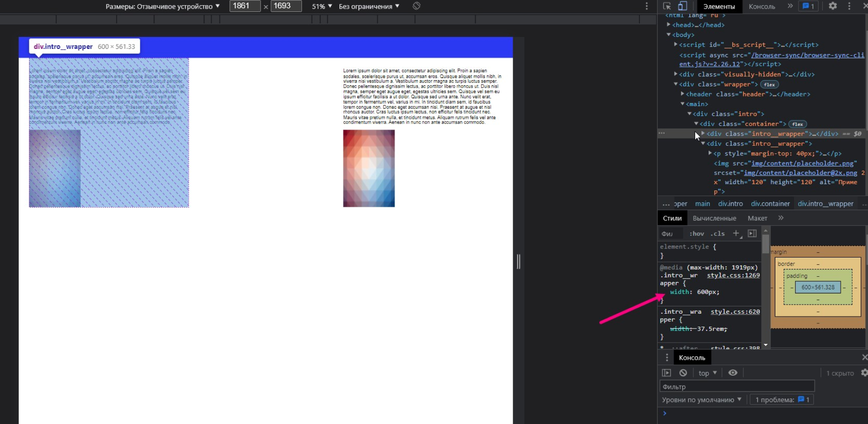Screen dimensions: 868x424
Task: Toggle the :hov element state button
Action: (x=697, y=234)
